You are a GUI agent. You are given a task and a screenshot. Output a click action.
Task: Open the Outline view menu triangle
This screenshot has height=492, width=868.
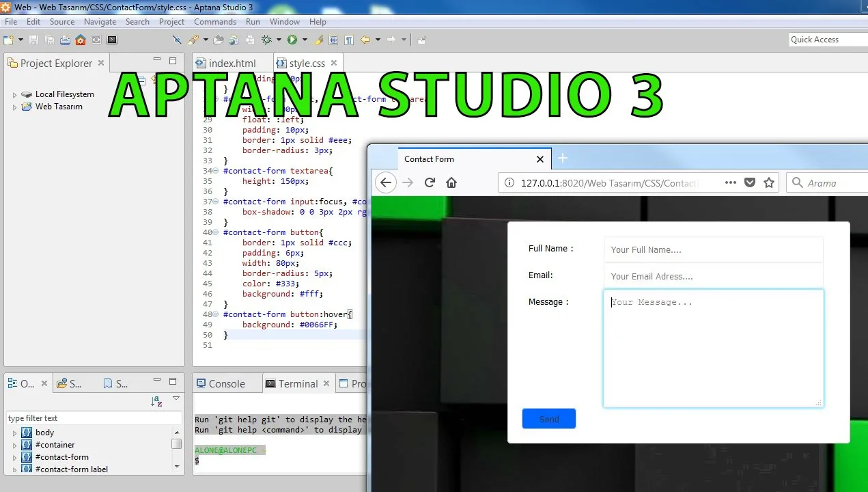coord(176,398)
